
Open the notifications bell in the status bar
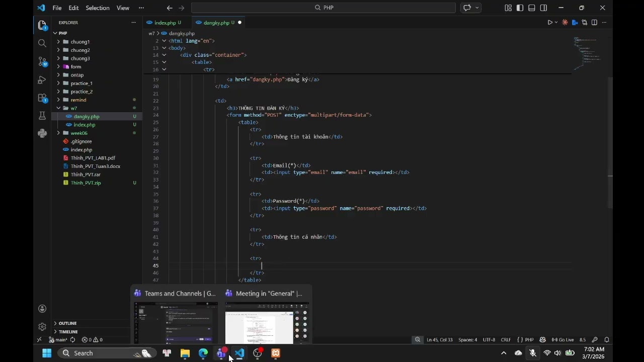607,340
